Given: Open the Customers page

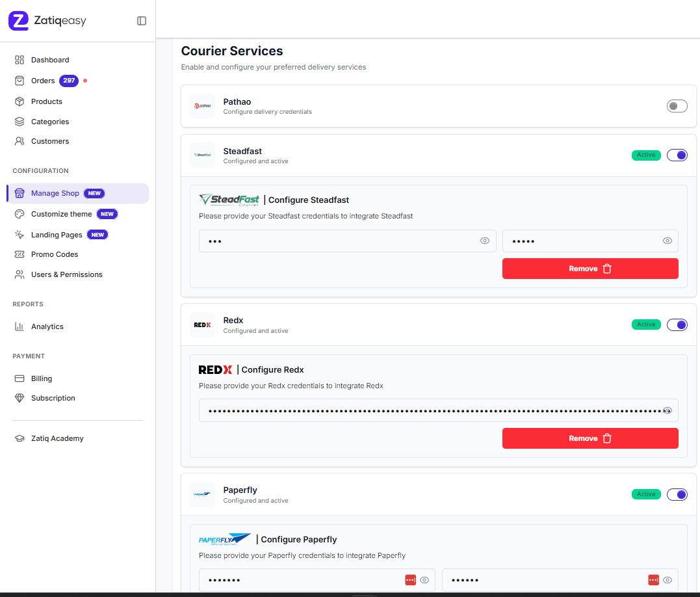Looking at the screenshot, I should coord(51,141).
